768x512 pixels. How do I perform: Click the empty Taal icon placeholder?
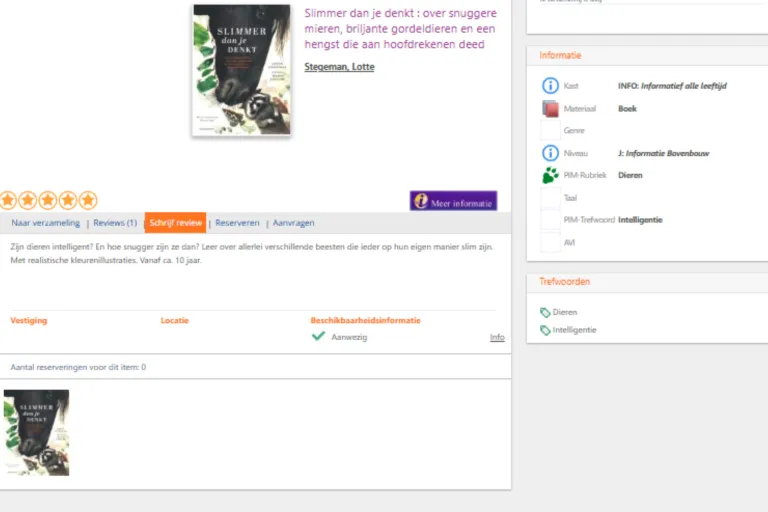coord(550,197)
